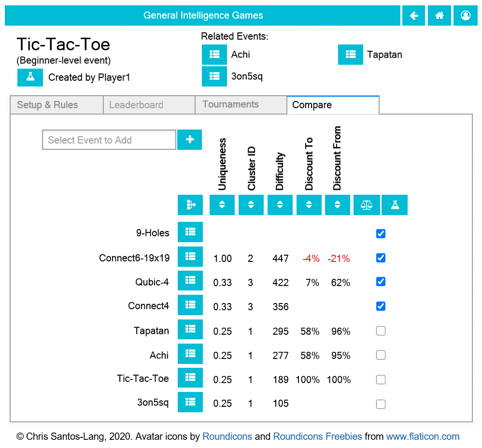
Task: Enable the 3on5sq row checkbox
Action: click(x=381, y=404)
